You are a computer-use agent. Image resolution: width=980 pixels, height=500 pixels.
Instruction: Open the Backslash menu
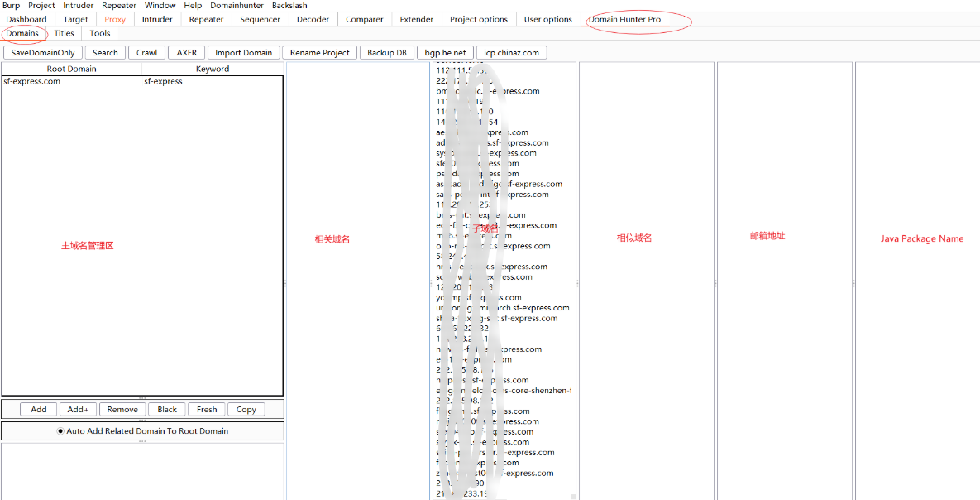(289, 5)
